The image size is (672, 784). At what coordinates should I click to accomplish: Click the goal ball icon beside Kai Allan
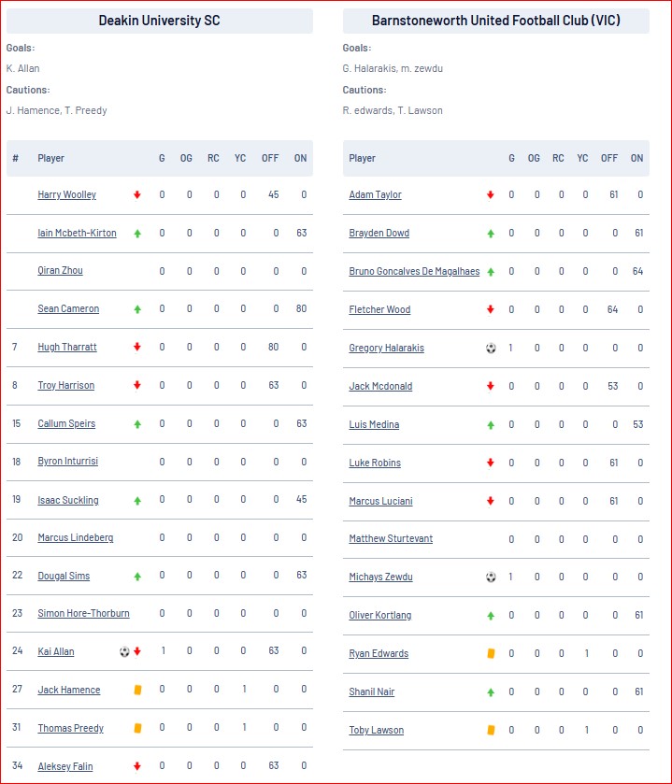click(124, 651)
